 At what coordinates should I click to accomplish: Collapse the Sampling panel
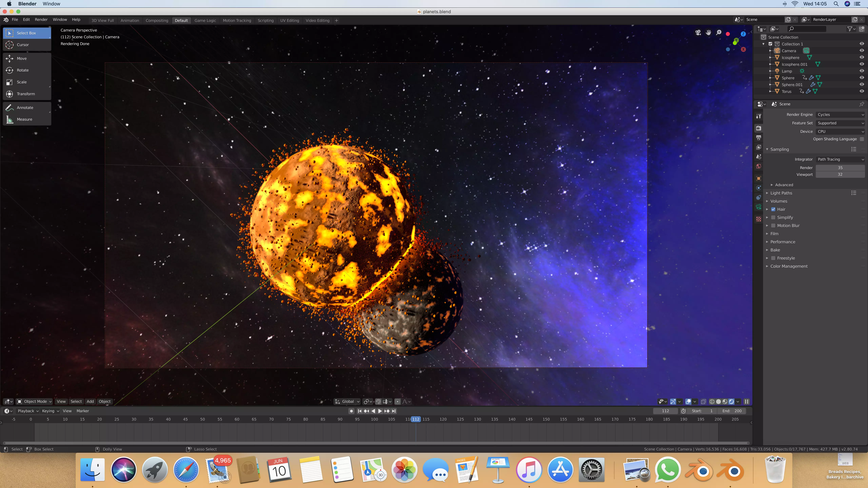pos(780,149)
